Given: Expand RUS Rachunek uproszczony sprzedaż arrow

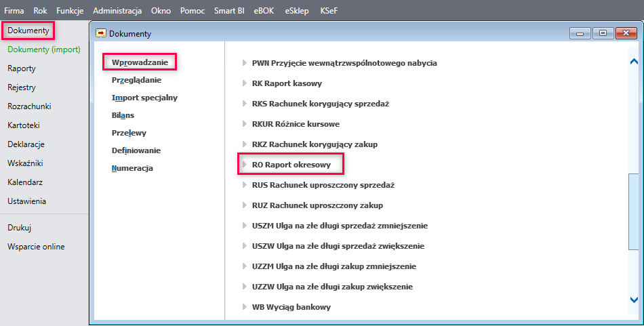Looking at the screenshot, I should (244, 185).
